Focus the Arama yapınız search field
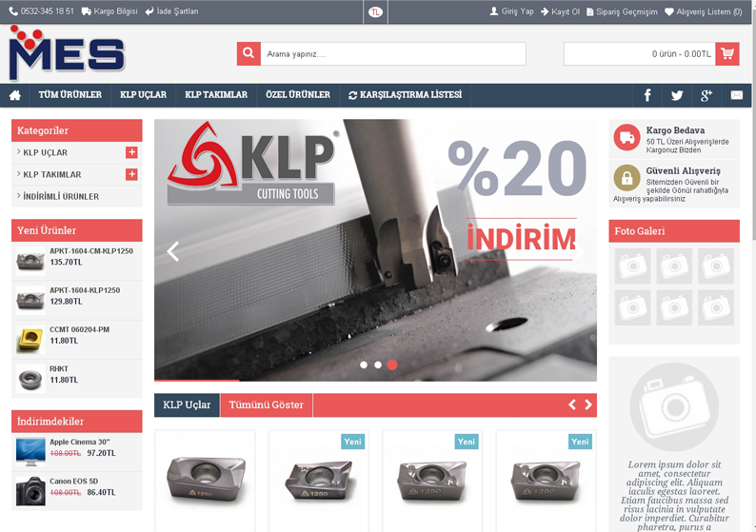This screenshot has height=532, width=756. [393, 53]
